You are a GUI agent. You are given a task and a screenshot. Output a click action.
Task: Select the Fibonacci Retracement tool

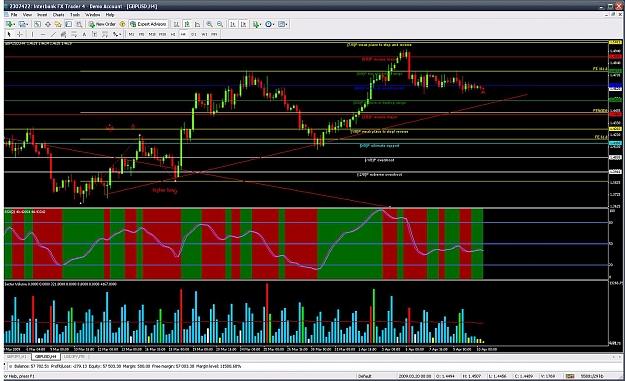pos(74,34)
